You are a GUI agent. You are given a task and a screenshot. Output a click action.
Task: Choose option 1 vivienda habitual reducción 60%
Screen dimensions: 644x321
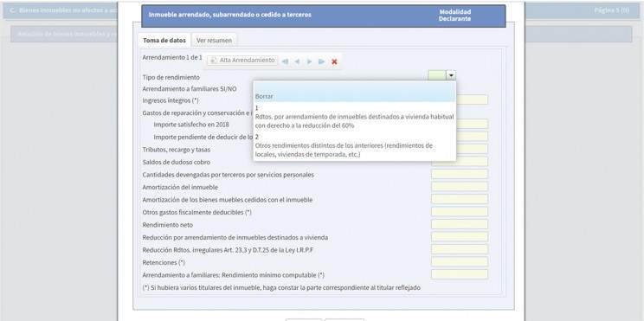click(x=354, y=117)
